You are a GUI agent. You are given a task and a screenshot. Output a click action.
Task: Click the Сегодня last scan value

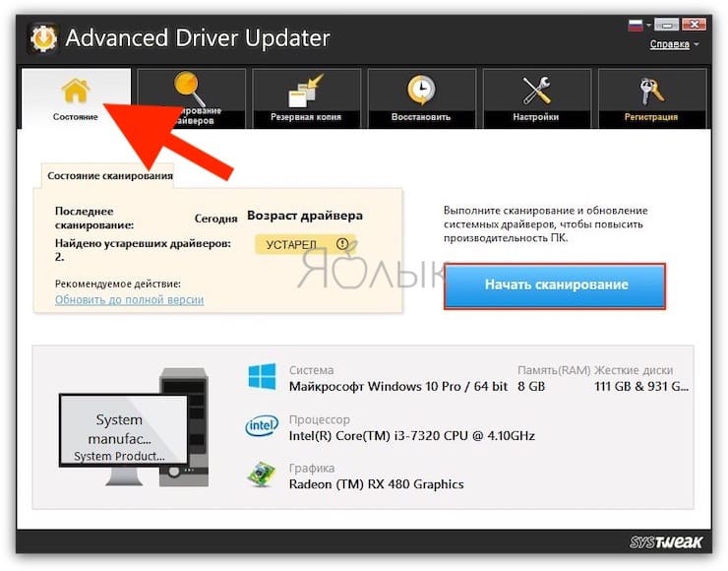(x=215, y=219)
